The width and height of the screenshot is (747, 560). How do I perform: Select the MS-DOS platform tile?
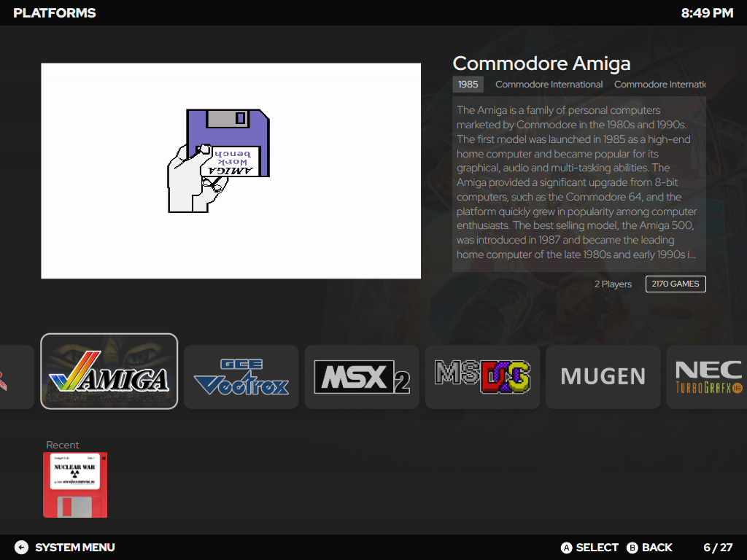(483, 377)
